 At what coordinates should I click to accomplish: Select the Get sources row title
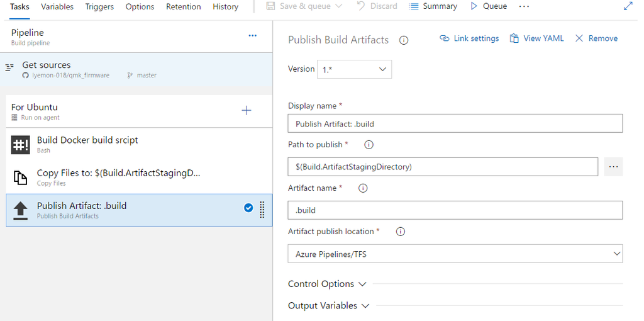click(x=47, y=65)
